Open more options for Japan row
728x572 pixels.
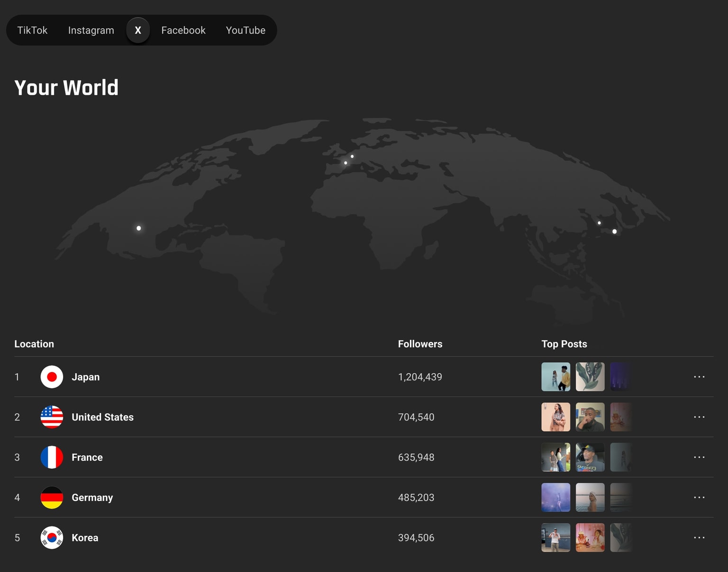[x=699, y=377]
